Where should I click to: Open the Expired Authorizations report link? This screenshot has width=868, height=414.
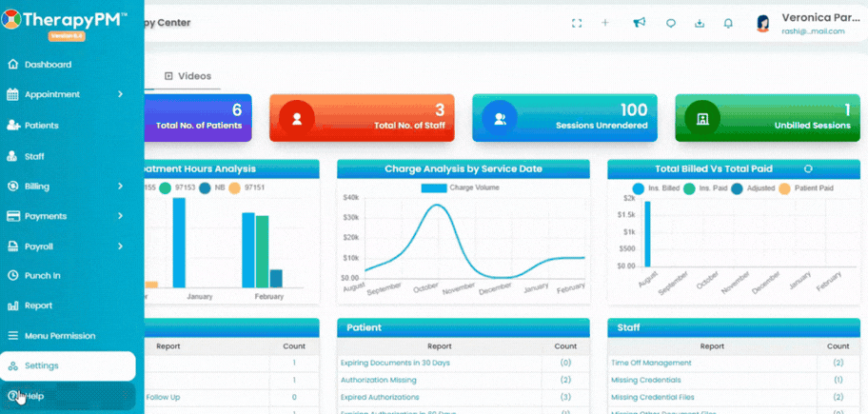[380, 398]
